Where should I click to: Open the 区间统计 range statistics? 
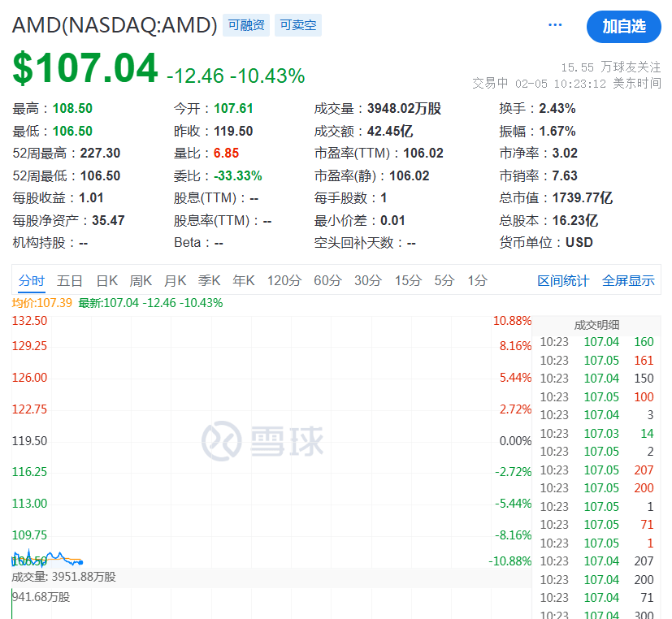pyautogui.click(x=564, y=280)
